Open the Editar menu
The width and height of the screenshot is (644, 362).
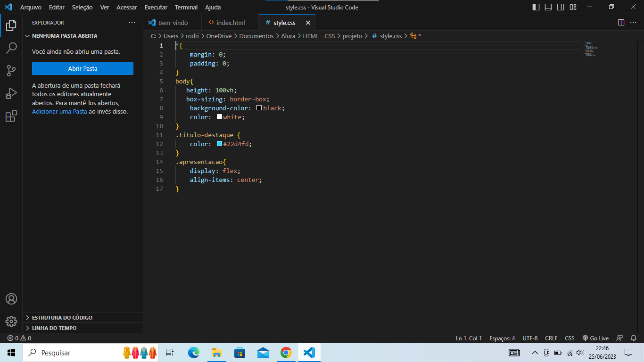57,7
